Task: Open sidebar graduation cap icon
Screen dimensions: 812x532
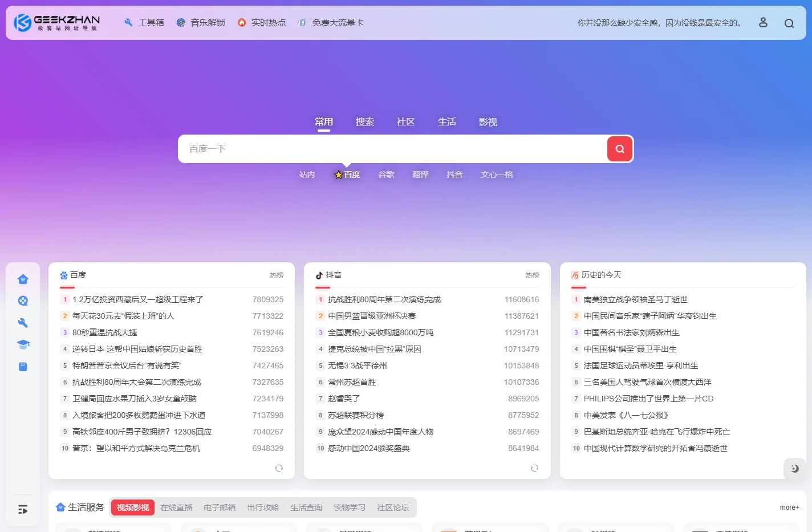Action: coord(23,344)
